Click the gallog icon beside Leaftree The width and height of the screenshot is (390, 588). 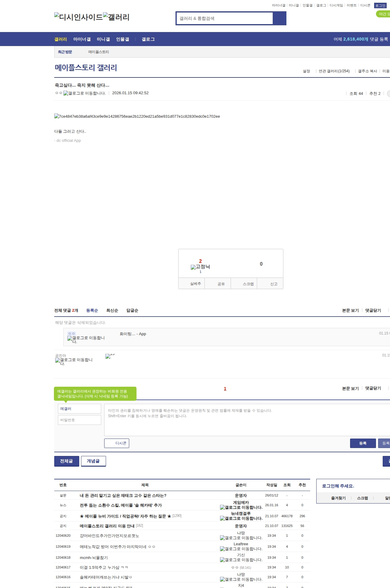click(241, 549)
